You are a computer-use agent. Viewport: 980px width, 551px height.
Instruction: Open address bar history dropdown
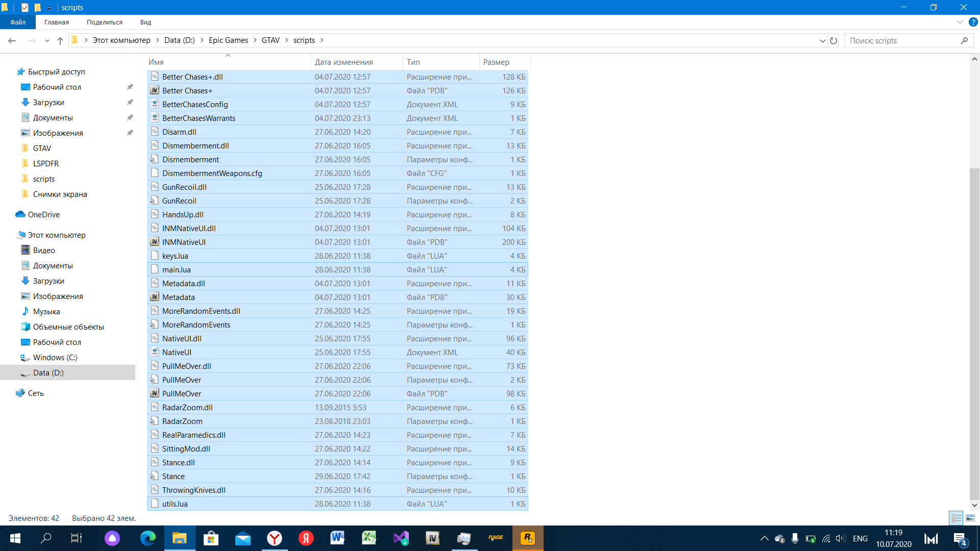tap(822, 40)
